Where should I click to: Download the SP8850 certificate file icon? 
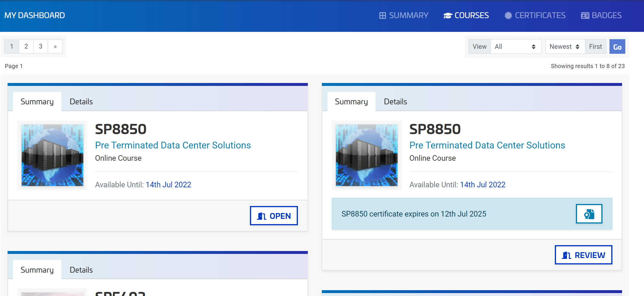point(589,214)
